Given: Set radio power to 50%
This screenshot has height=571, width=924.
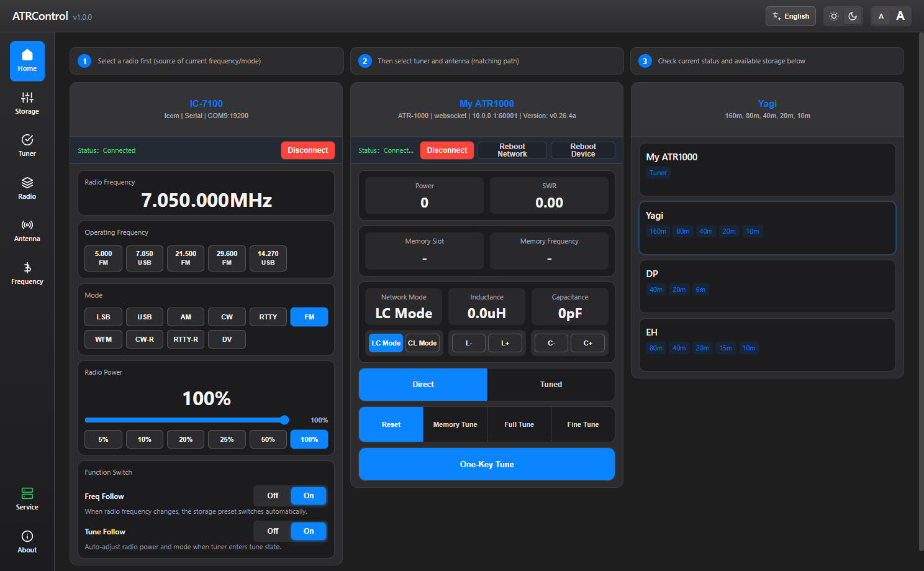Looking at the screenshot, I should pos(268,439).
